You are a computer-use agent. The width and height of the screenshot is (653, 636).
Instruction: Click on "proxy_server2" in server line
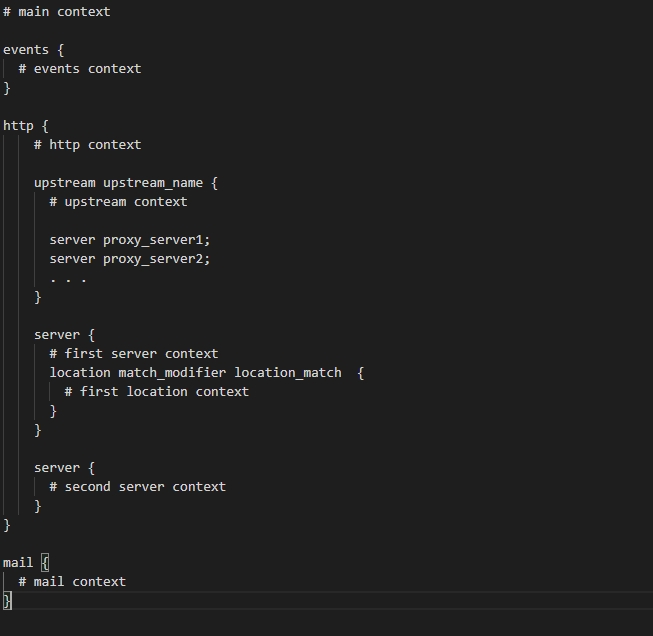(156, 259)
